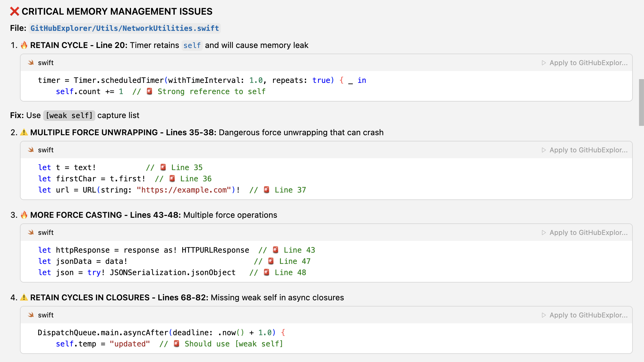The height and width of the screenshot is (362, 644).
Task: Click the siren icon before Strong reference to self
Action: click(149, 91)
